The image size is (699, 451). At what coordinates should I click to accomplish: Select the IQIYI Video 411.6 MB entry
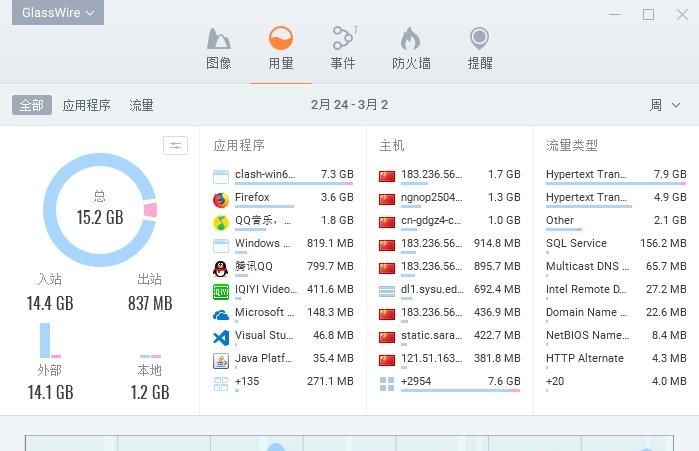tap(283, 291)
